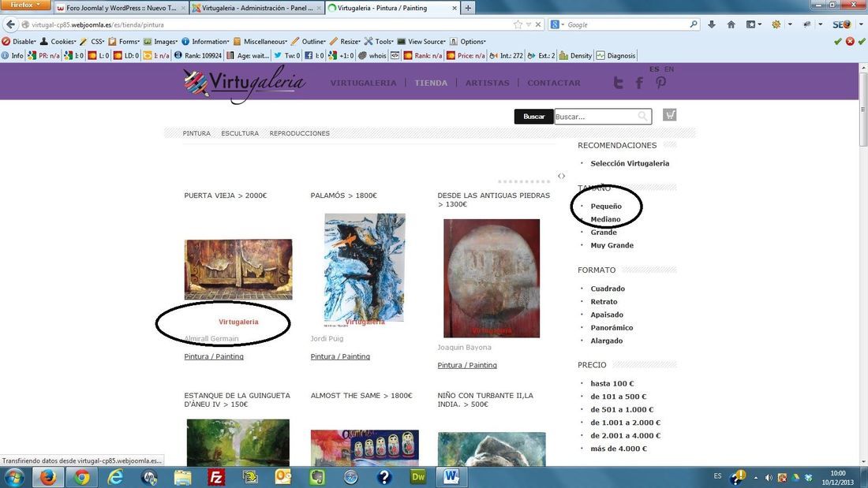The image size is (868, 488).
Task: Open Selección Virtugaleria recommendation link
Action: tap(630, 163)
